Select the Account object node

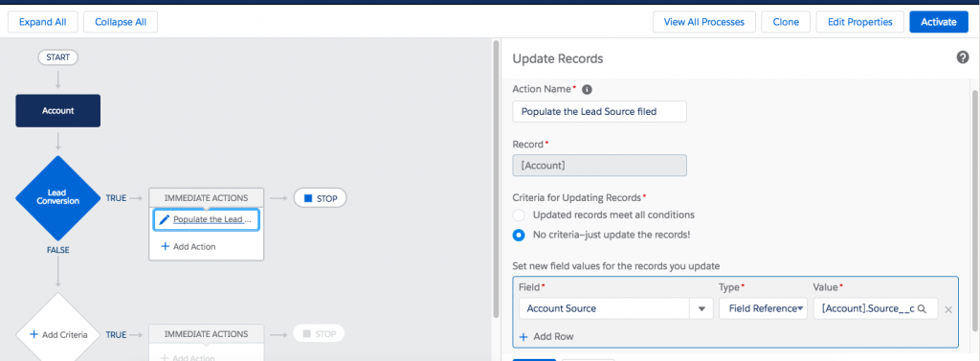58,111
